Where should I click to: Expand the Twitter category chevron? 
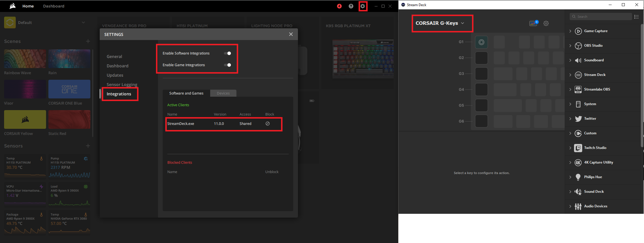(x=570, y=119)
